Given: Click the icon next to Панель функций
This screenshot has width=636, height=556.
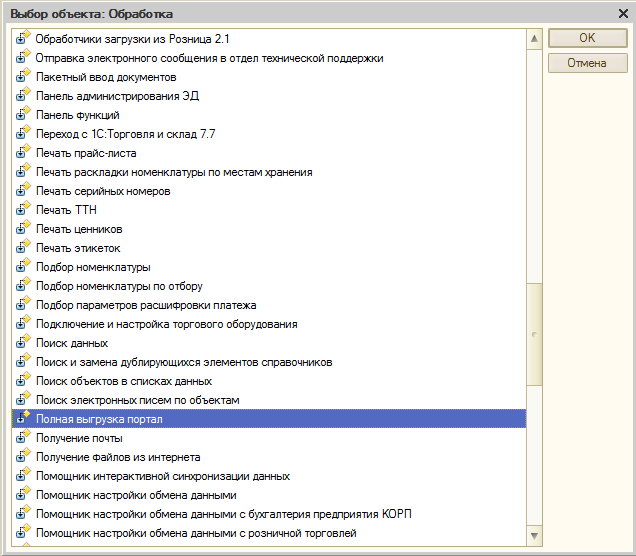Looking at the screenshot, I should [x=24, y=115].
